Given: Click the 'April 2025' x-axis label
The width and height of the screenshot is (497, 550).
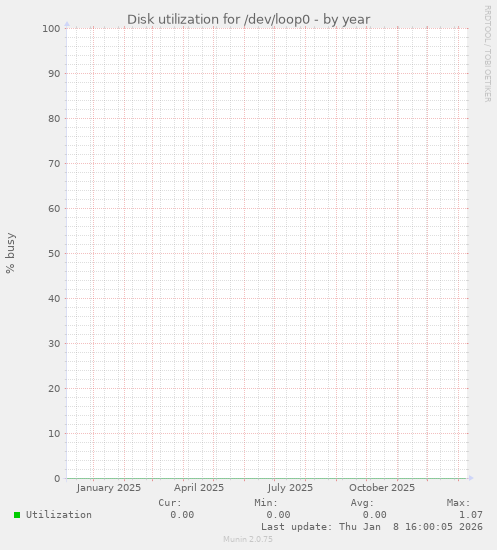Looking at the screenshot, I should [x=199, y=488].
